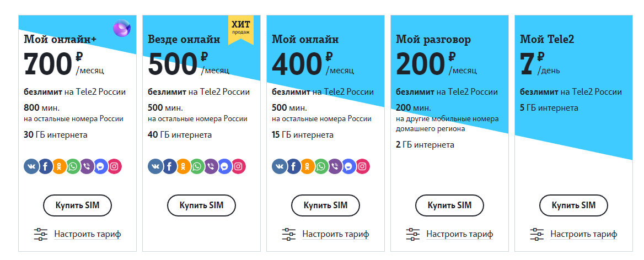Click ХИТ продаж badge on Везде онлайн
The width and height of the screenshot is (644, 260).
241,30
